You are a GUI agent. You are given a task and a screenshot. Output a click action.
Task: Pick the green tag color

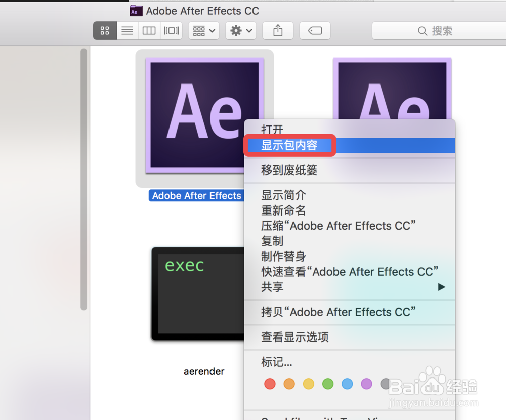pyautogui.click(x=328, y=384)
